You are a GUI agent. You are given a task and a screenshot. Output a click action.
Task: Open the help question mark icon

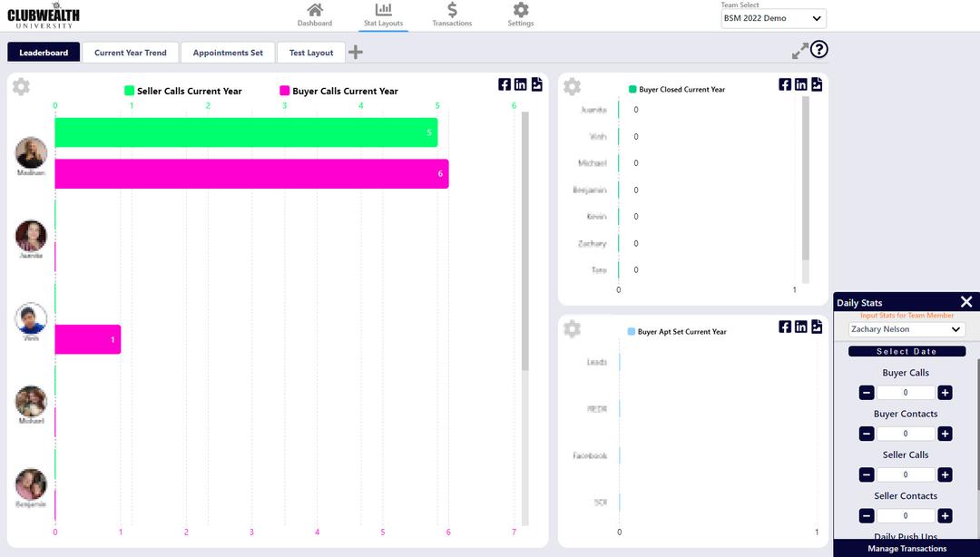click(x=818, y=49)
